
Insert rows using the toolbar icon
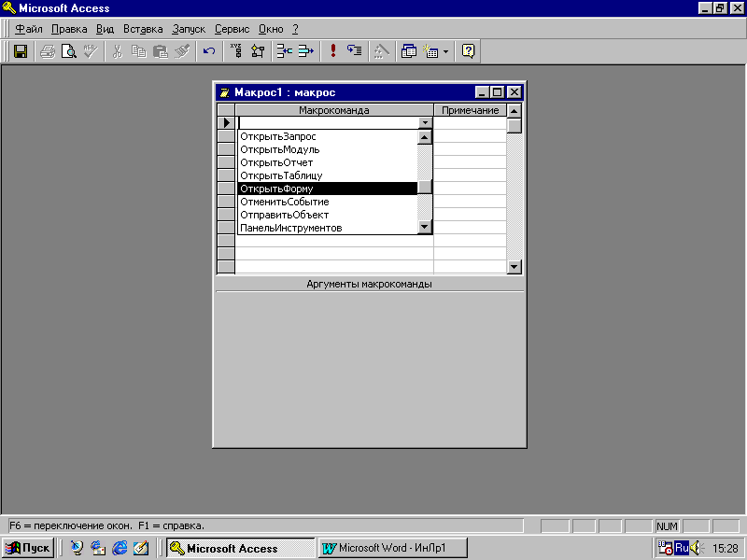pos(285,51)
